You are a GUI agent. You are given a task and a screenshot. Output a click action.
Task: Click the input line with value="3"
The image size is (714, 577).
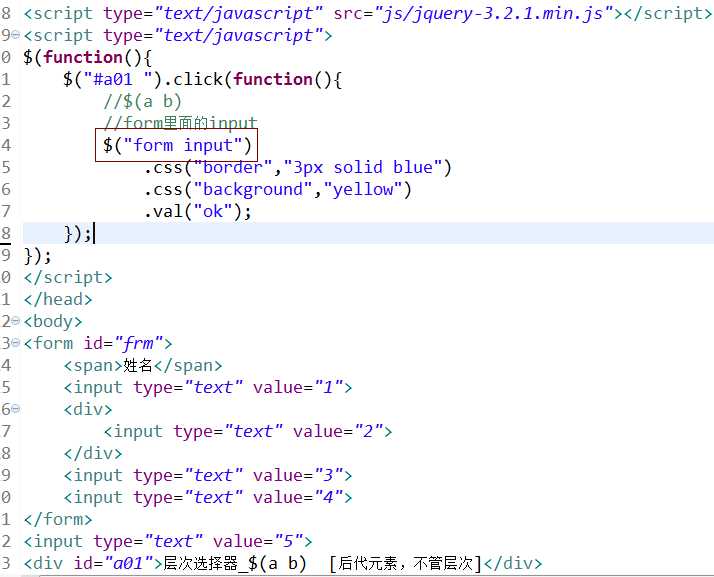pos(208,475)
